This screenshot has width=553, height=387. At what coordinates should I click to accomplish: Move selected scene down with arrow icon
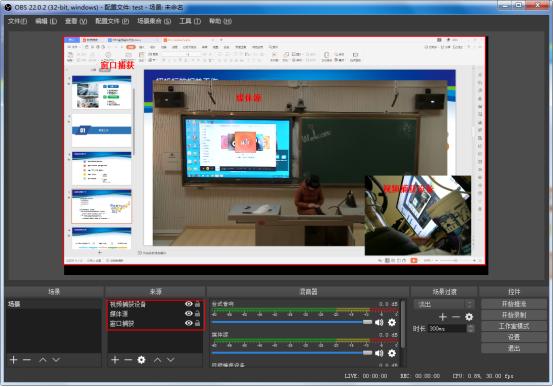coord(56,359)
